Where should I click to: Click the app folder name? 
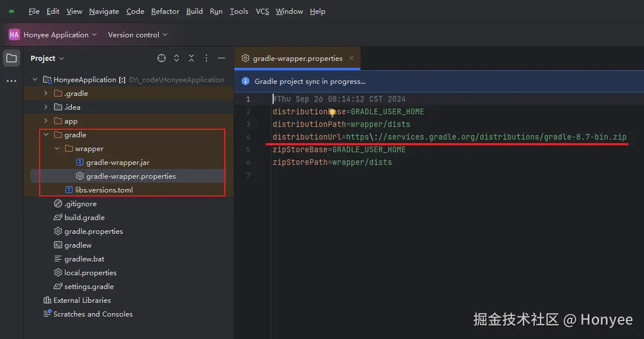[x=71, y=121]
